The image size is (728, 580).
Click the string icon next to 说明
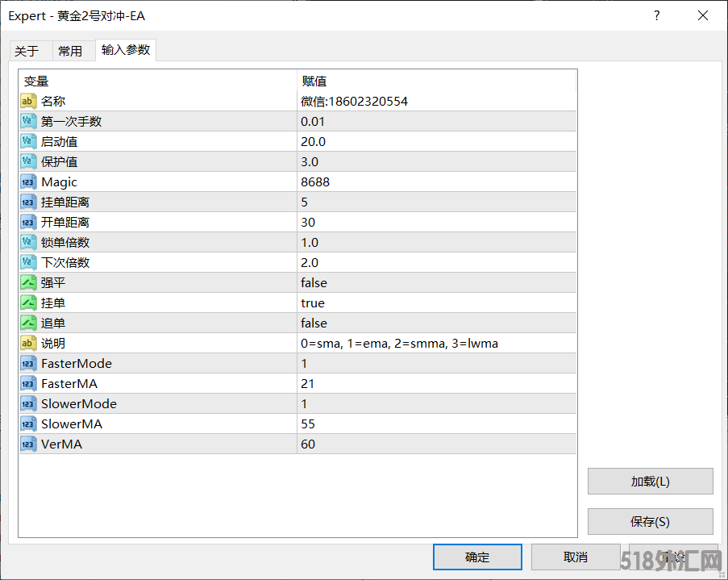(x=28, y=343)
